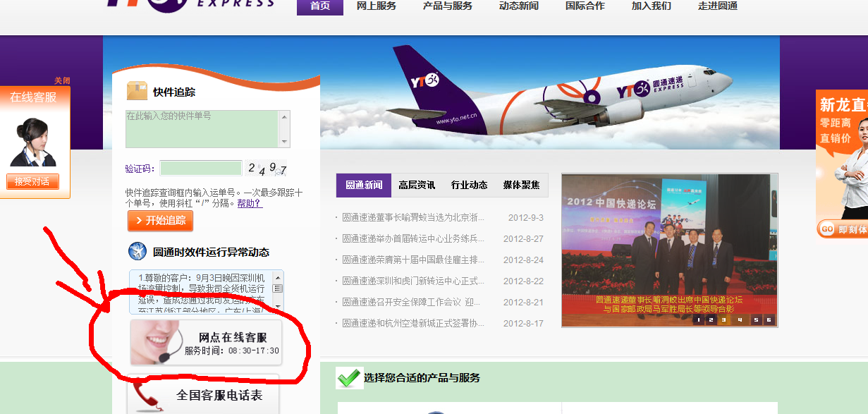The height and width of the screenshot is (414, 868).
Task: Open the 产品与服务 menu
Action: [448, 6]
